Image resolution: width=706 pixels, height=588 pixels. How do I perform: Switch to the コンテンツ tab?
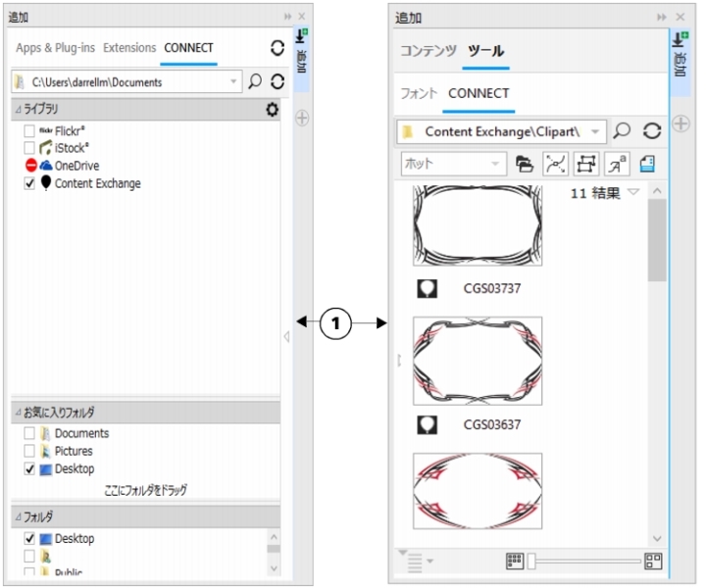coord(427,51)
